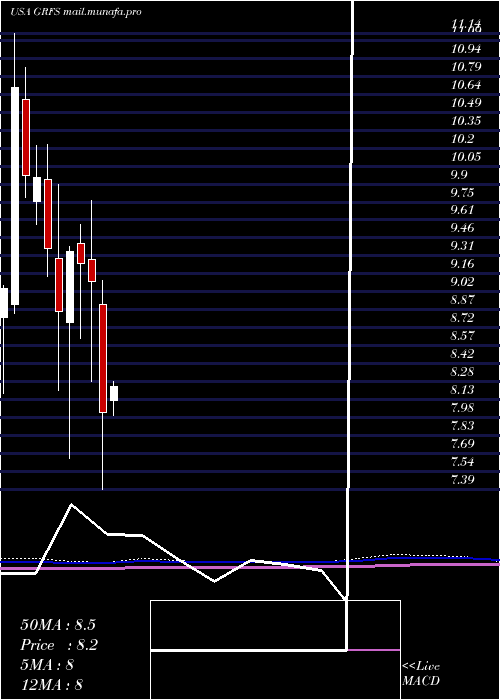
Task: Click the 9.31 price axis label
Action: click(x=462, y=246)
